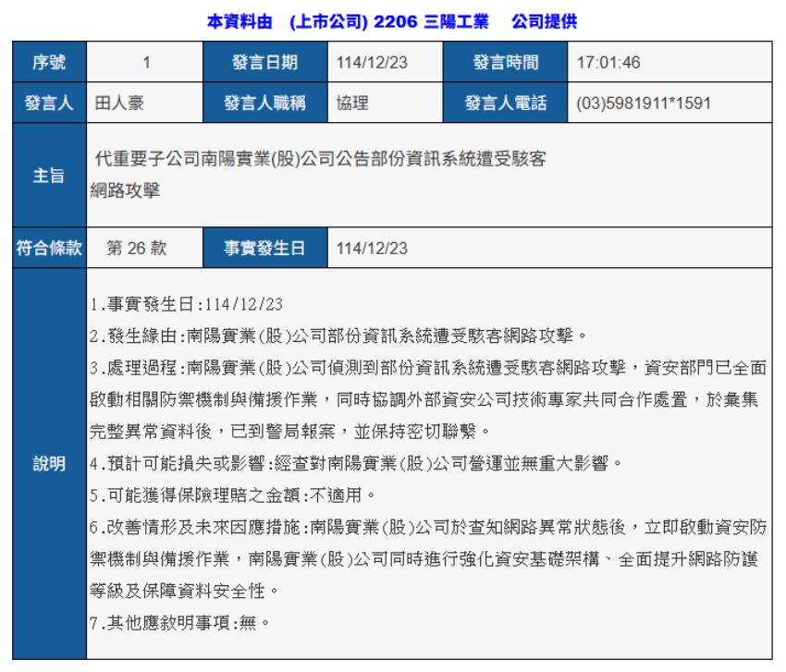Click the 發言人 label cell
Viewport: 786px width, 672px height.
(x=49, y=104)
